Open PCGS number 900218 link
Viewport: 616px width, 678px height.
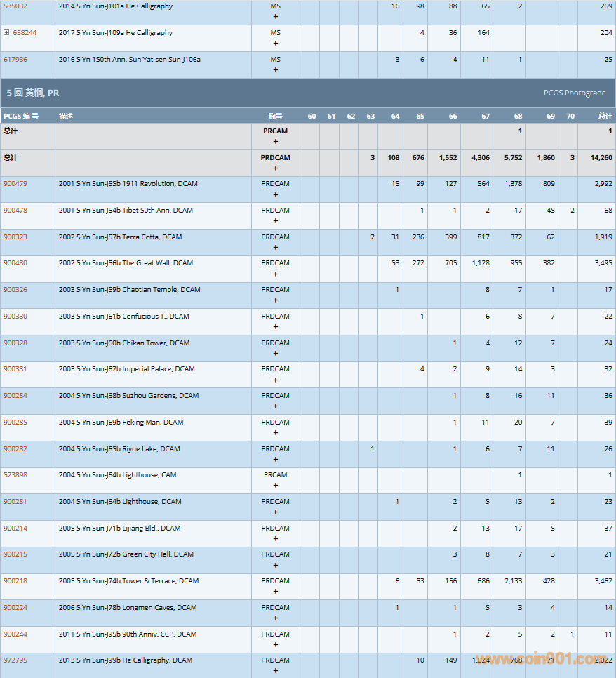coord(15,581)
